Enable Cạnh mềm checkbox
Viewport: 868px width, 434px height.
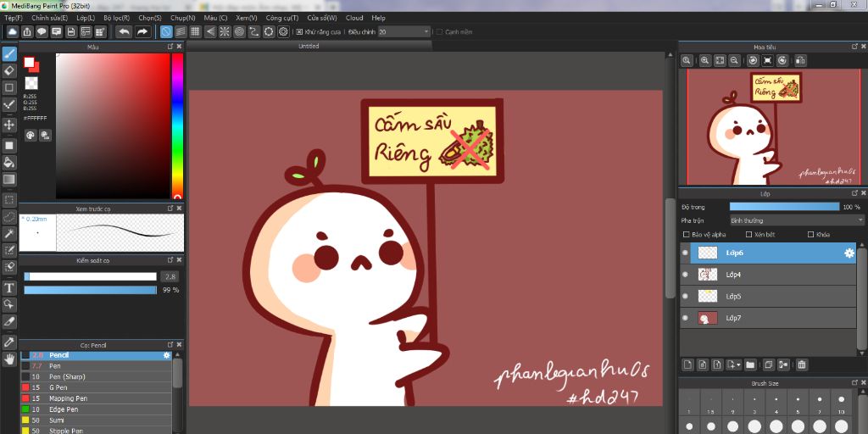[x=440, y=32]
